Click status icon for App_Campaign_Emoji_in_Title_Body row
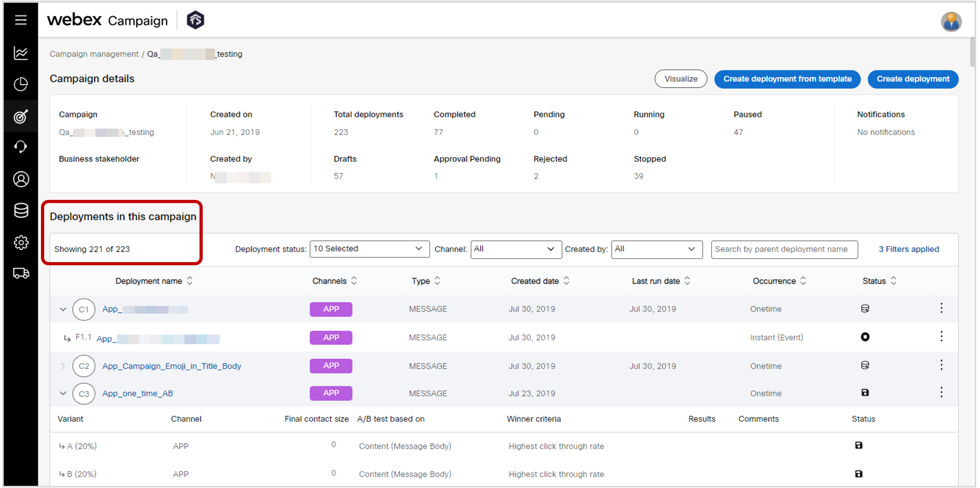This screenshot has height=488, width=980. (x=865, y=365)
